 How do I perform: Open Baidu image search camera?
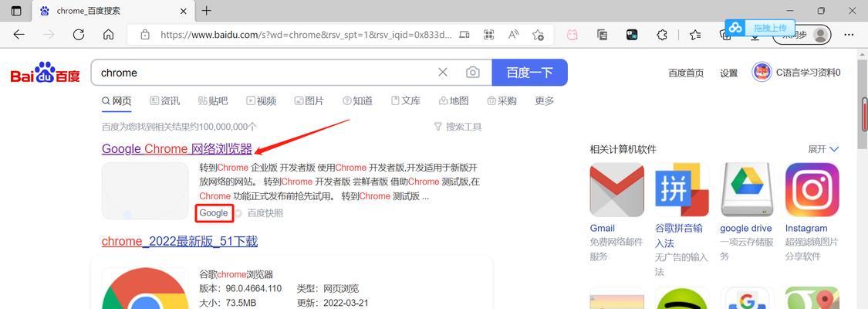click(472, 72)
